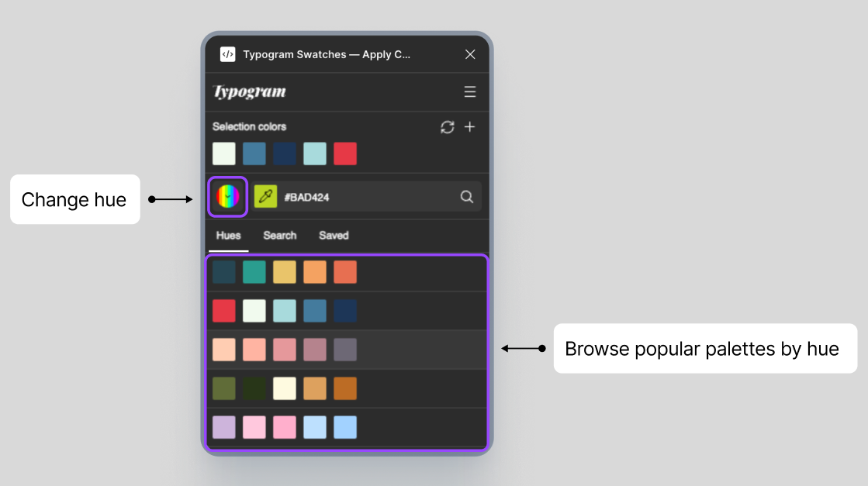Add a new selection color
868x486 pixels.
click(x=470, y=127)
